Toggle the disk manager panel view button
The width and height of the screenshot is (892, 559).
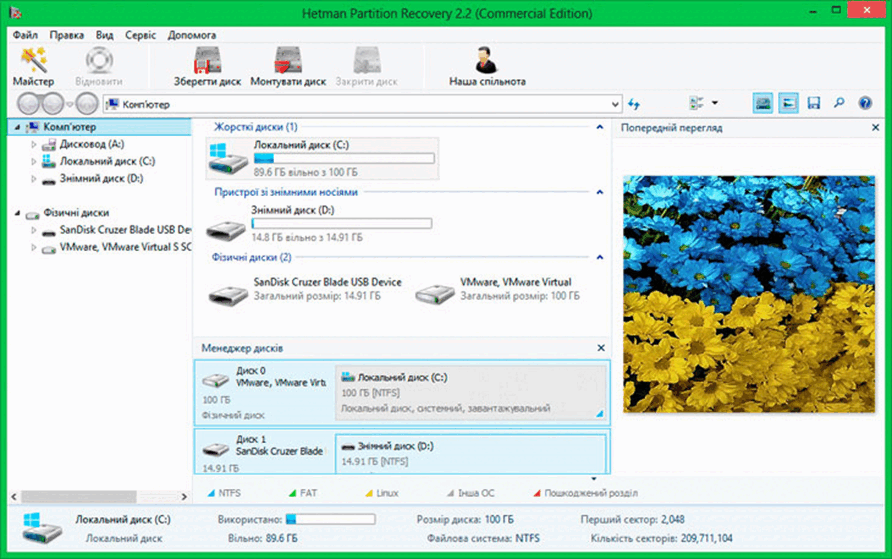[x=762, y=103]
